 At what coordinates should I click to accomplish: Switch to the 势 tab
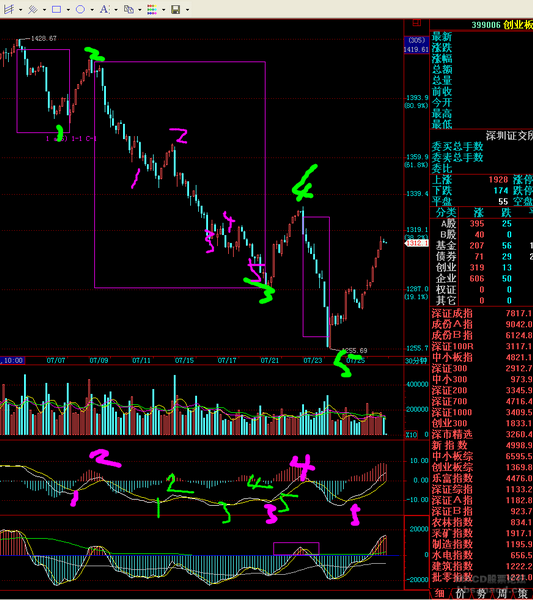tap(481, 593)
